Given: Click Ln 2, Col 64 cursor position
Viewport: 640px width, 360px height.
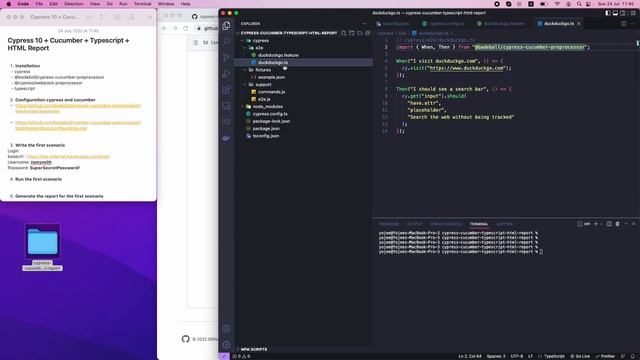Looking at the screenshot, I should (469, 356).
